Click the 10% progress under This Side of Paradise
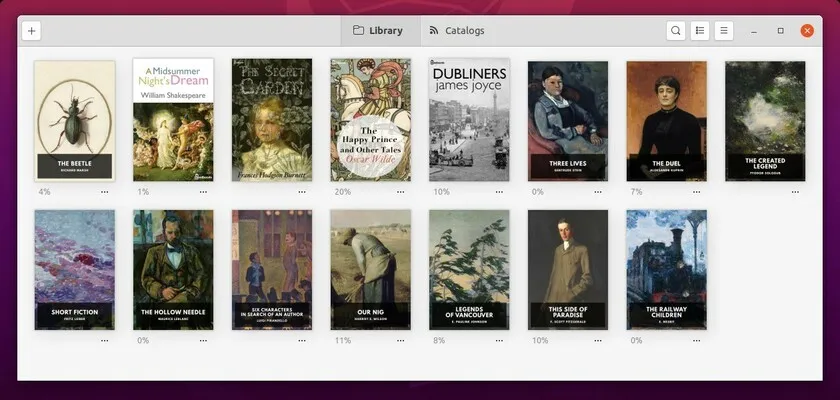840x400 pixels. [x=540, y=341]
